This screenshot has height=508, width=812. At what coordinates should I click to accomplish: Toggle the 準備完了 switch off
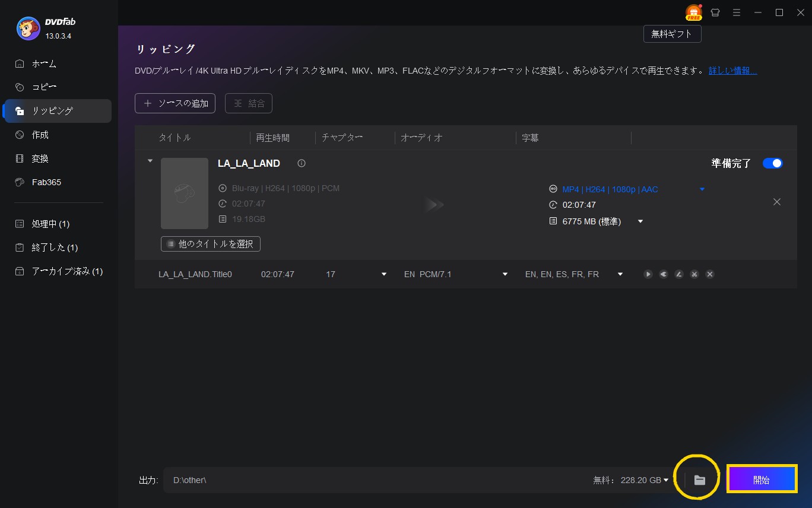click(x=772, y=163)
